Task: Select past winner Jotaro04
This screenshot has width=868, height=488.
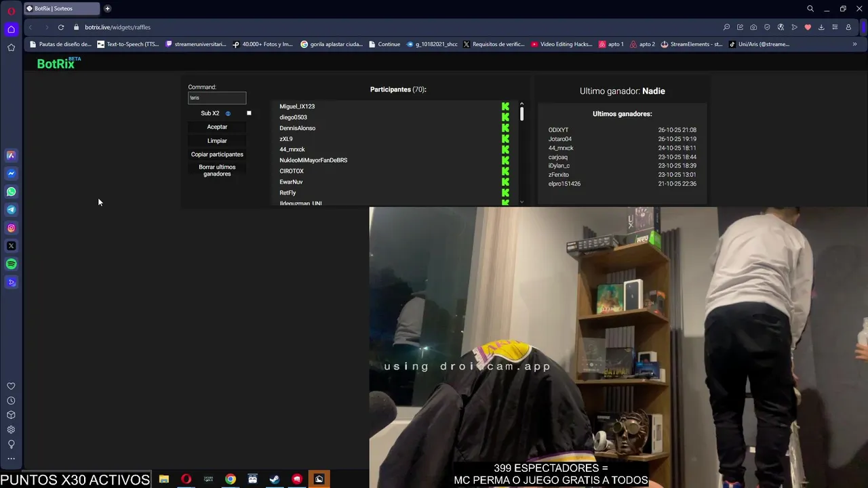Action: click(x=560, y=139)
